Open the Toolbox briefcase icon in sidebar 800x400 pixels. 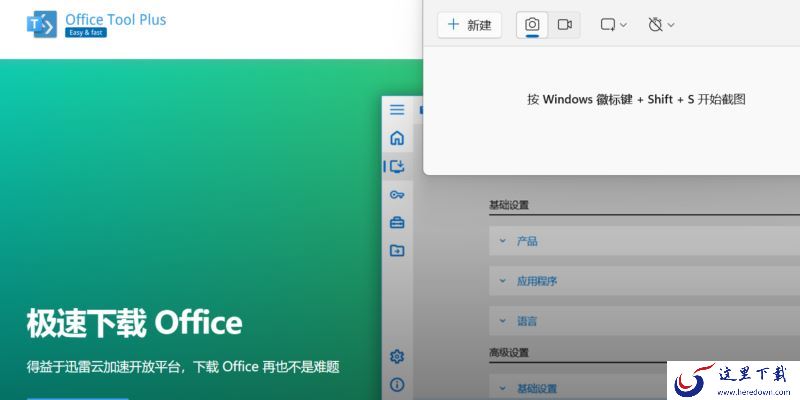(x=397, y=222)
